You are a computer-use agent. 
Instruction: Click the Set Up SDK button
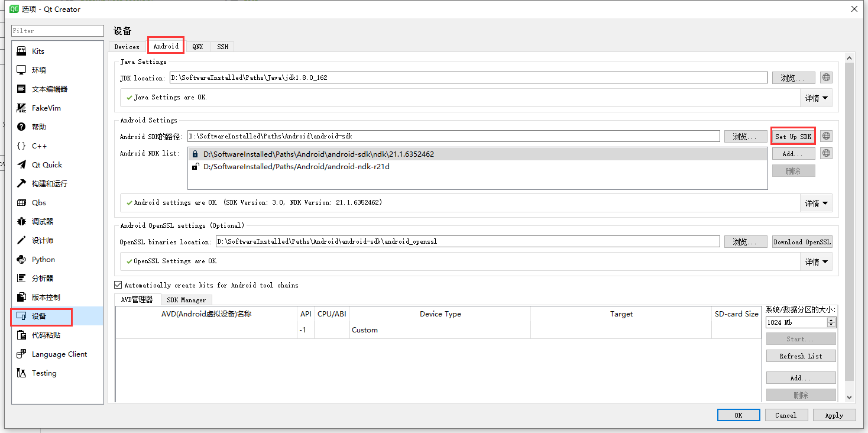[x=793, y=135]
